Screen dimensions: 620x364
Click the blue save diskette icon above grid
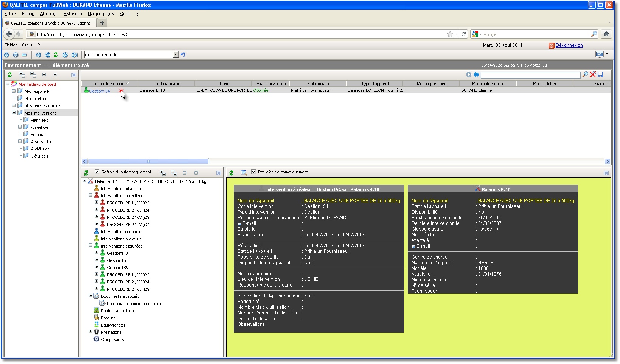pos(600,74)
